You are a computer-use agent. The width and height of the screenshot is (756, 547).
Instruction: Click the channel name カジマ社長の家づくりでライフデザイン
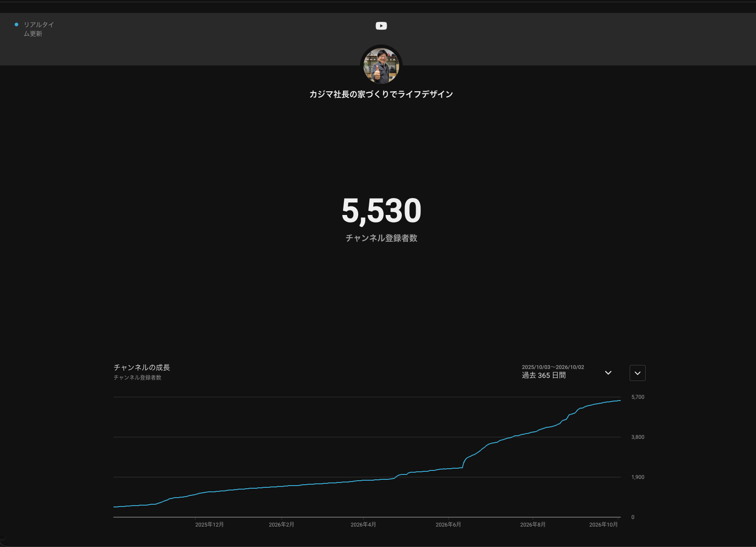[x=381, y=94]
